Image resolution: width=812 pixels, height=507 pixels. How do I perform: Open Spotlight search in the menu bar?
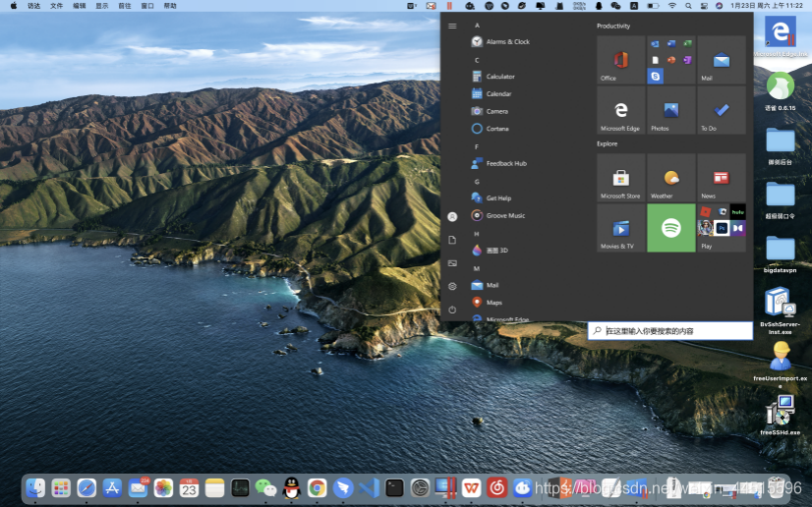[x=688, y=6]
